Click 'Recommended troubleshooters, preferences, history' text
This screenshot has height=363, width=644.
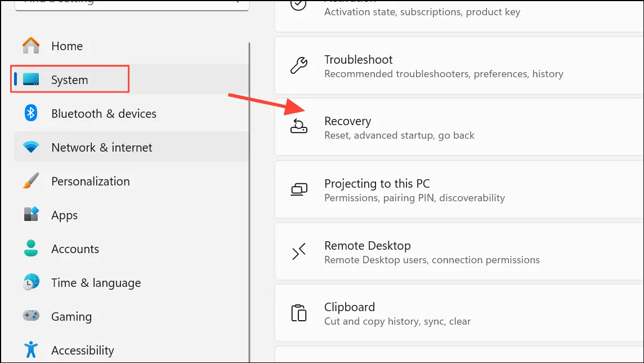click(444, 74)
